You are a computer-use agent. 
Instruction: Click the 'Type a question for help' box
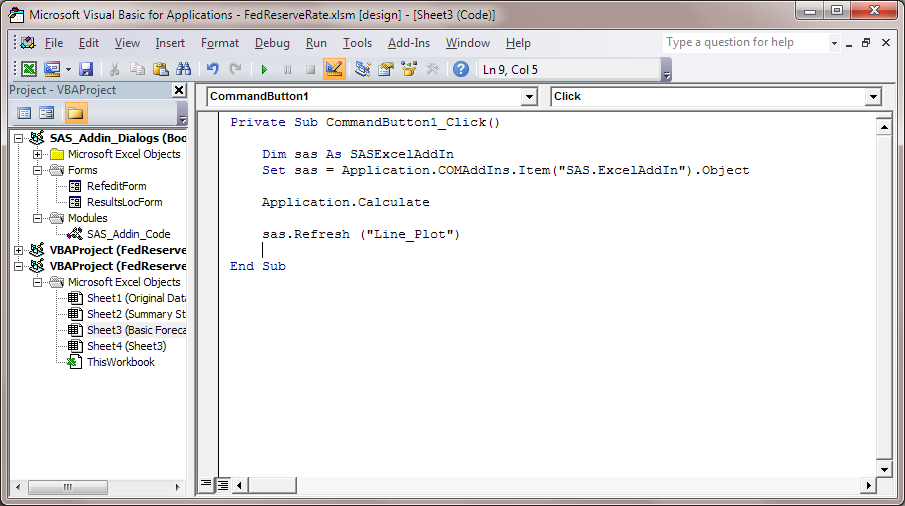[745, 43]
